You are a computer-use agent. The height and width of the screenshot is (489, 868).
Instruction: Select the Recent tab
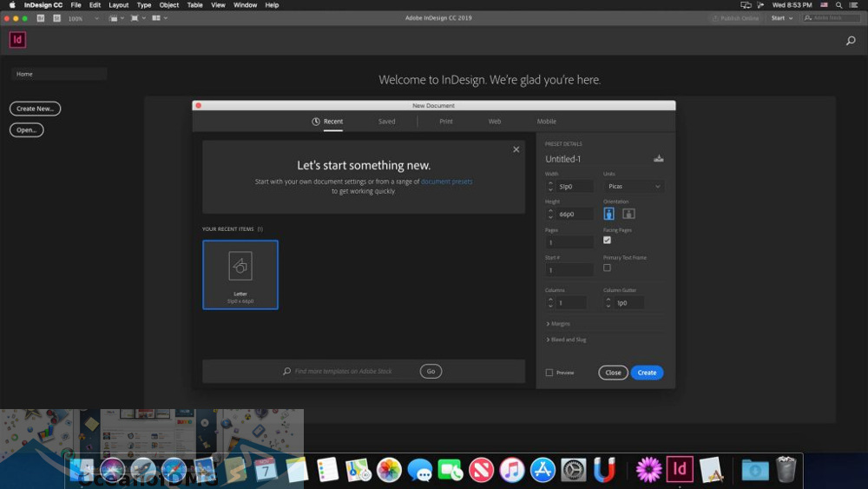point(327,122)
